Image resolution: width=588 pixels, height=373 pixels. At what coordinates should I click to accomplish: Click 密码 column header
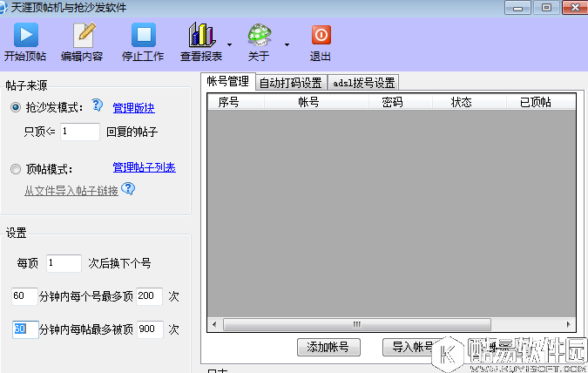[401, 102]
